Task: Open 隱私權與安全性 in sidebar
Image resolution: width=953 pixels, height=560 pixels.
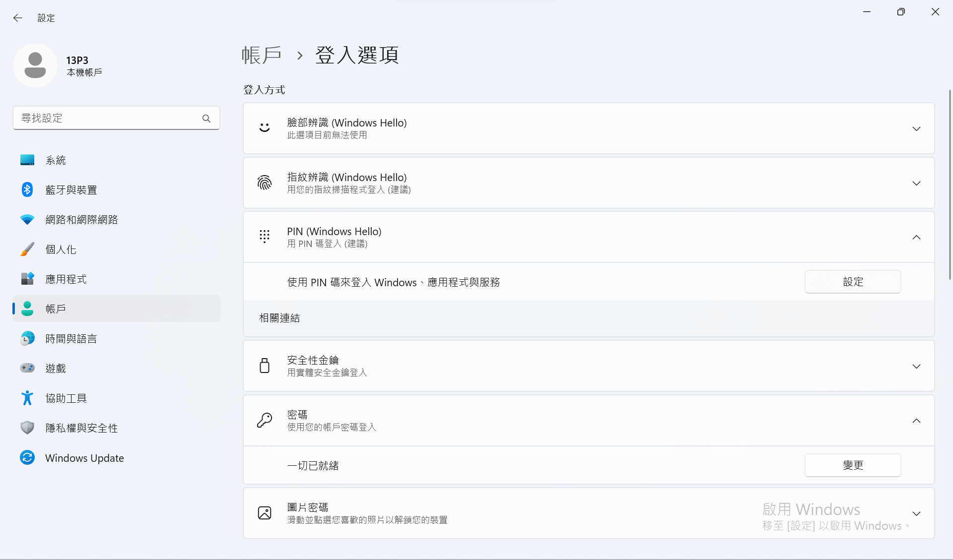Action: click(x=81, y=428)
